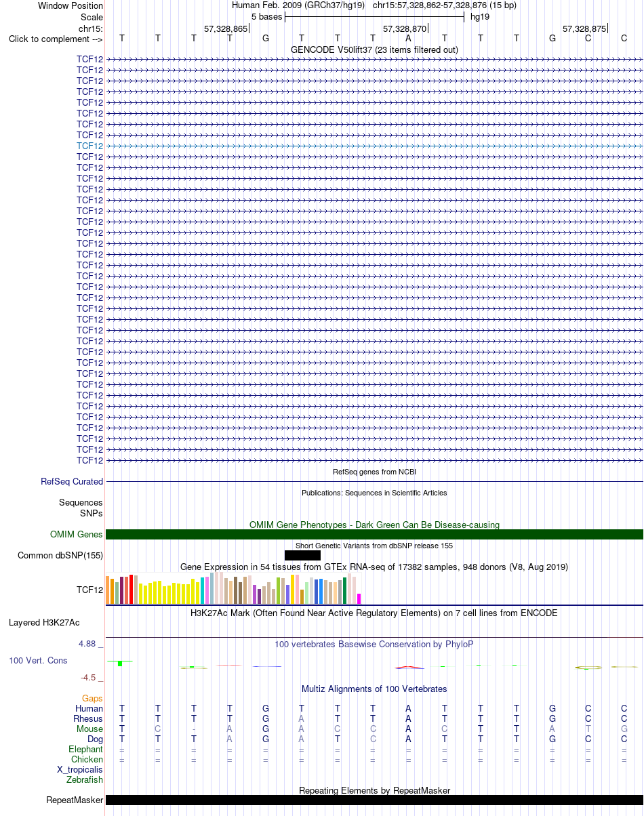Click the 'X_tropicalis' alignment row label
Viewport: 644px width, 816px height.
coord(80,769)
